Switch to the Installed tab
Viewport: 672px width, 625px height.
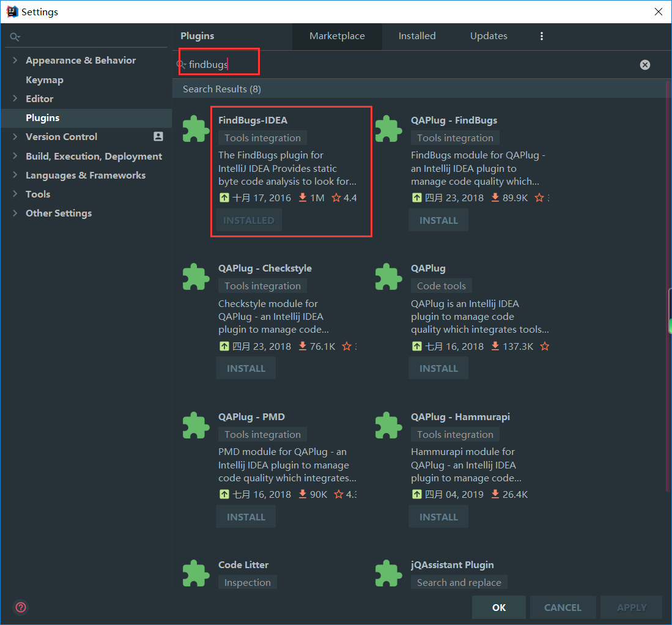[417, 36]
